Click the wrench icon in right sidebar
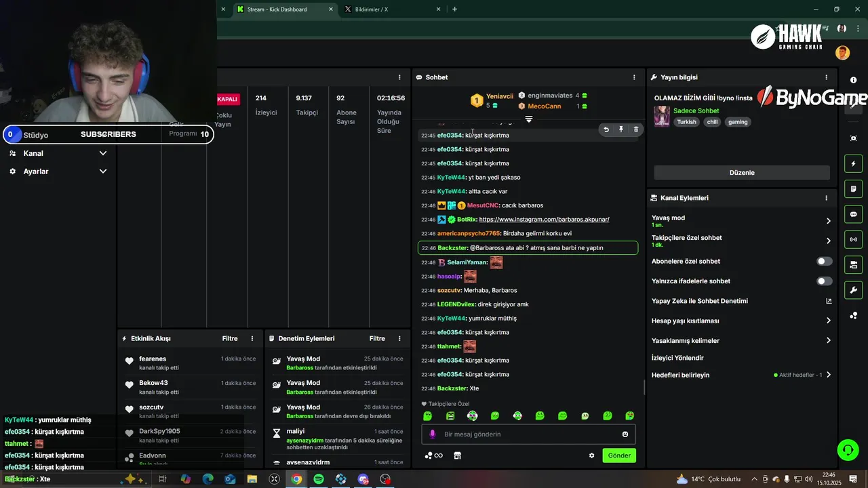The width and height of the screenshot is (868, 488). (x=854, y=290)
